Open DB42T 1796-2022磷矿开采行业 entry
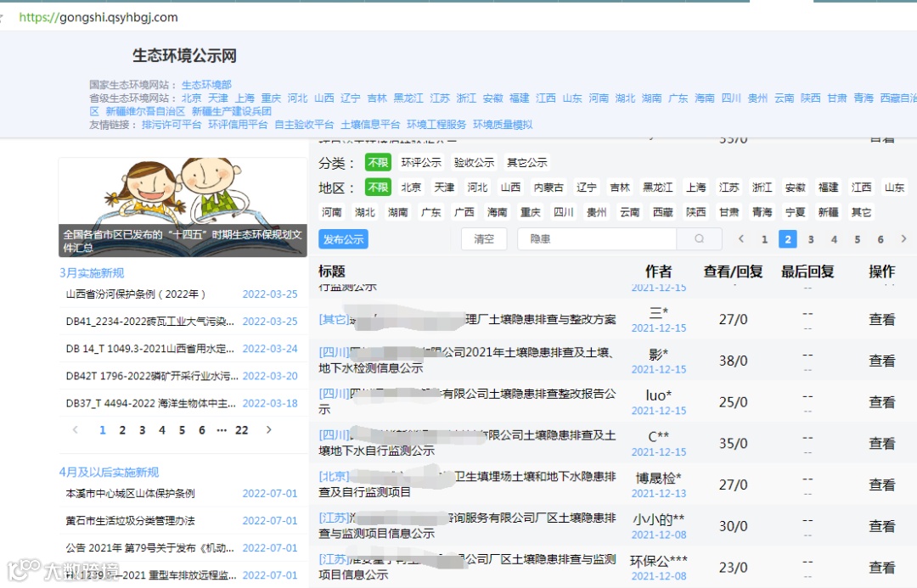Screen dimensions: 917x588 pyautogui.click(x=152, y=376)
